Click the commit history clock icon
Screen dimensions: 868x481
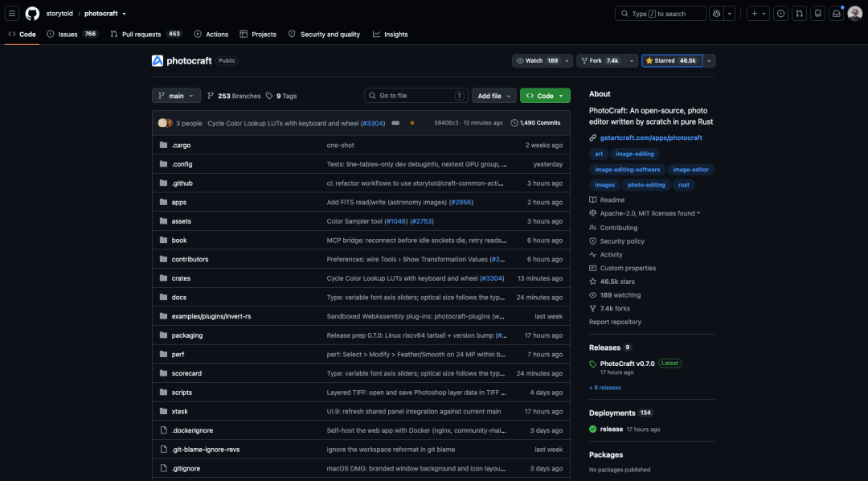tap(514, 123)
